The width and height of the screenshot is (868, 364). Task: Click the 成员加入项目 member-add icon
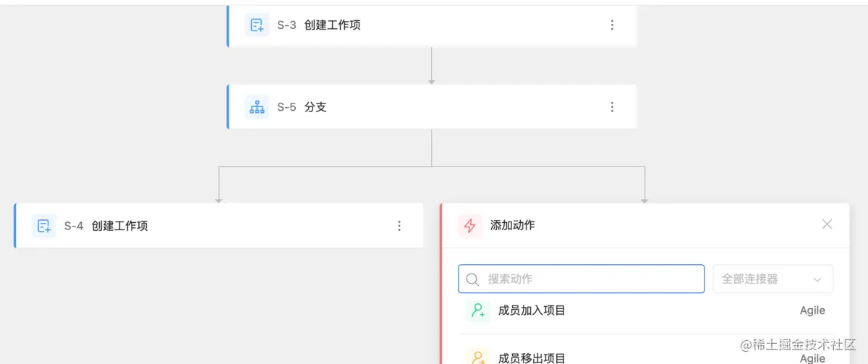point(478,310)
